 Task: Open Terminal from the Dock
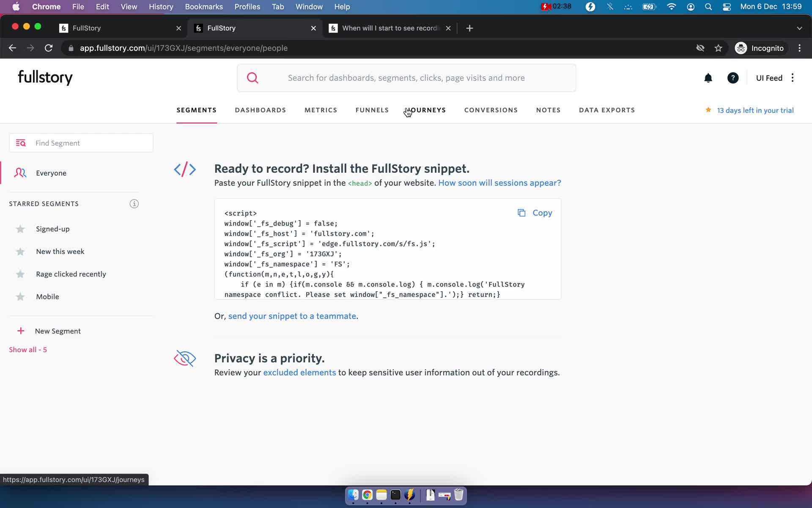tap(395, 495)
